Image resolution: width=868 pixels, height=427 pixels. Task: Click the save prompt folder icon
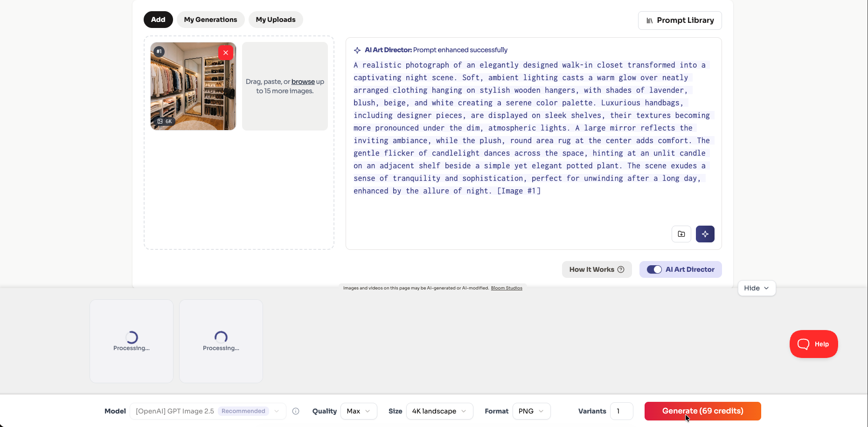click(681, 234)
